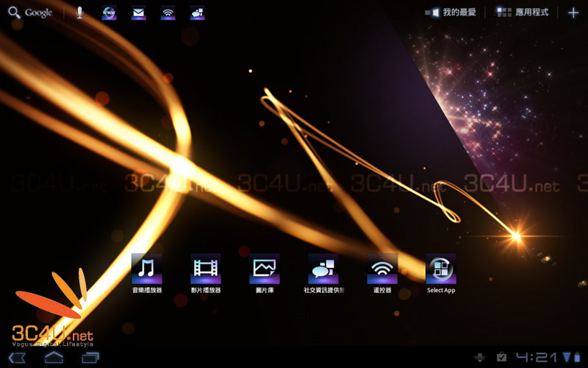Viewport: 588px width, 368px height.
Task: Open 圖片庫 gallery app
Action: (265, 273)
